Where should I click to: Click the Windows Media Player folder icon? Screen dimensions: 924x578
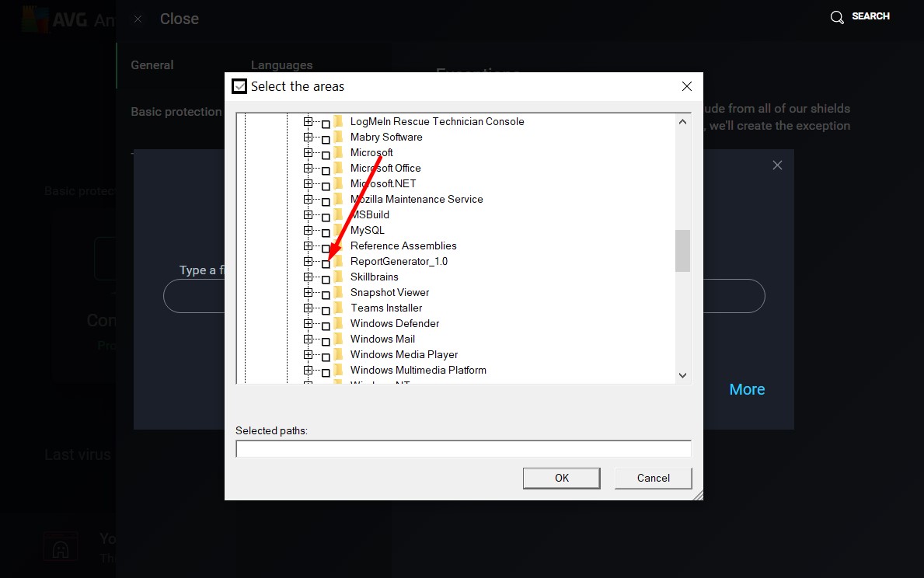tap(338, 354)
